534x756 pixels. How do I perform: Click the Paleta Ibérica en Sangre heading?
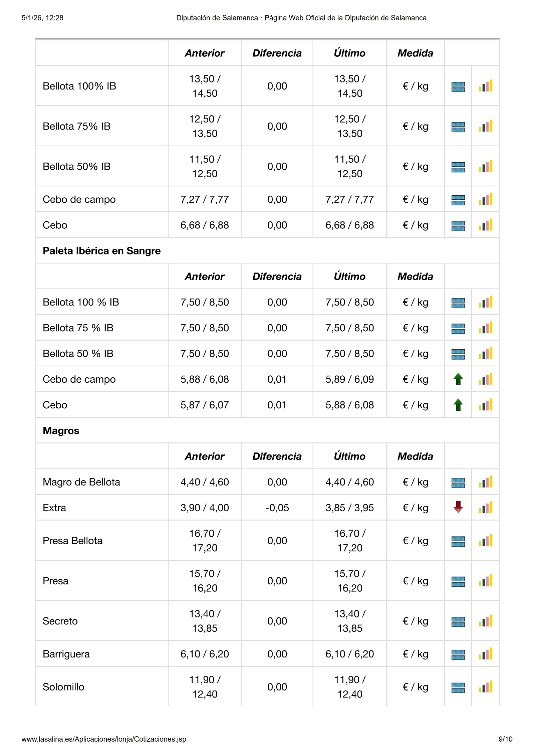[x=101, y=251]
